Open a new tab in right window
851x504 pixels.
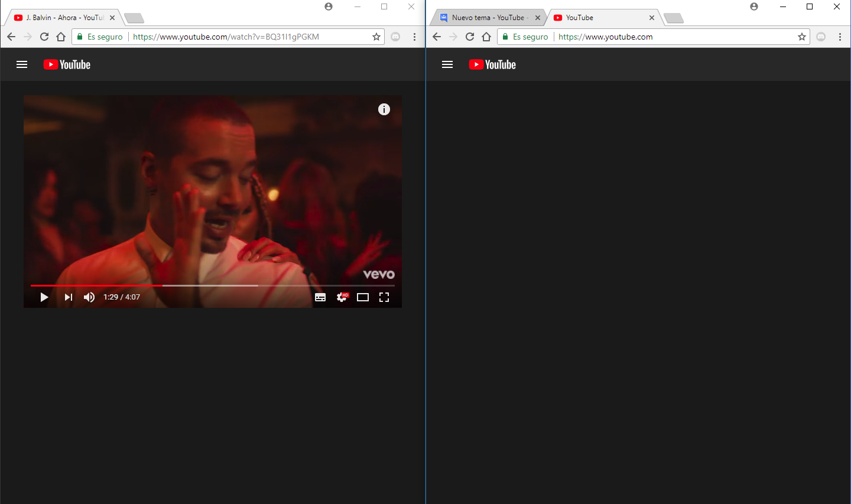point(674,18)
